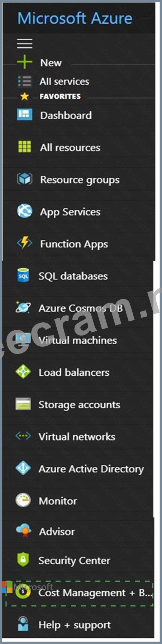Open the App Services globe icon
The width and height of the screenshot is (162, 644).
click(x=24, y=211)
